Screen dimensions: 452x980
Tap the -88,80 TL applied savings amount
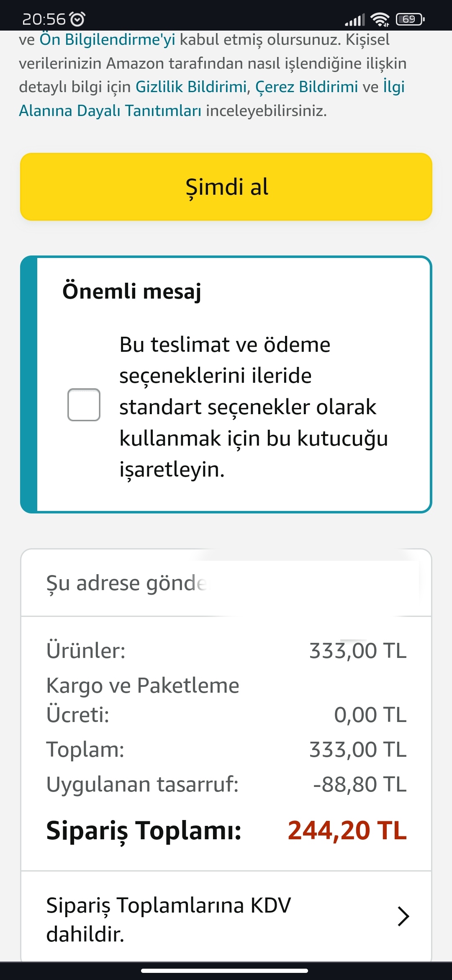pos(360,784)
